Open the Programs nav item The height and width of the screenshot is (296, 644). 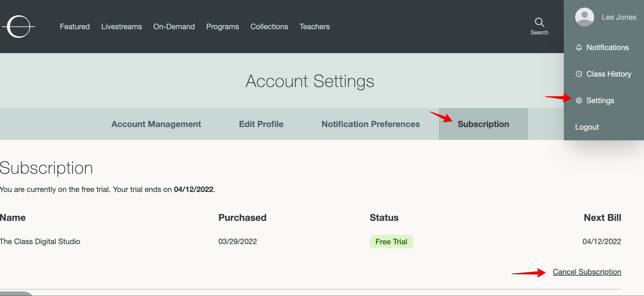click(x=222, y=27)
